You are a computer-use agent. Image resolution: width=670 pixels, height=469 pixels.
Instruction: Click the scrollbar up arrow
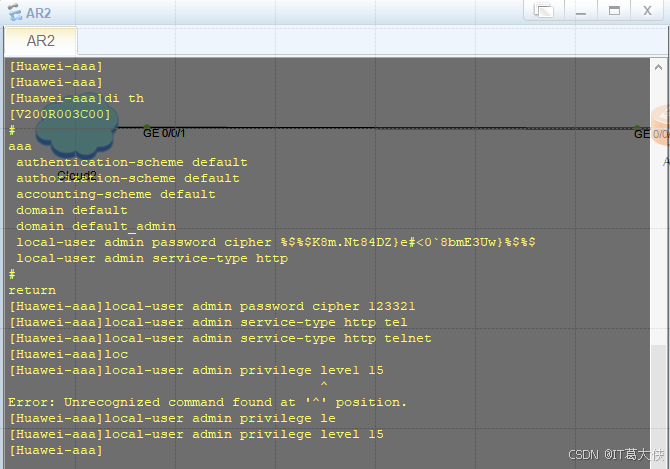pos(658,67)
